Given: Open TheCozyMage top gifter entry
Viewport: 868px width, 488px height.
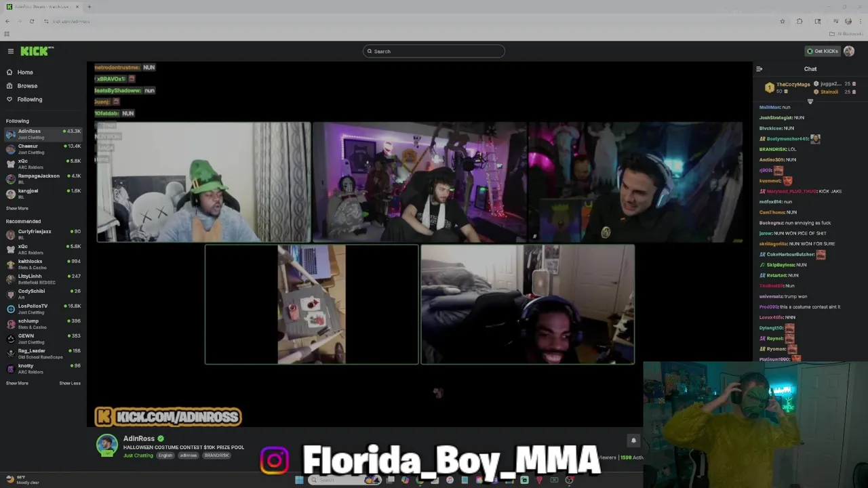Looking at the screenshot, I should pyautogui.click(x=787, y=87).
